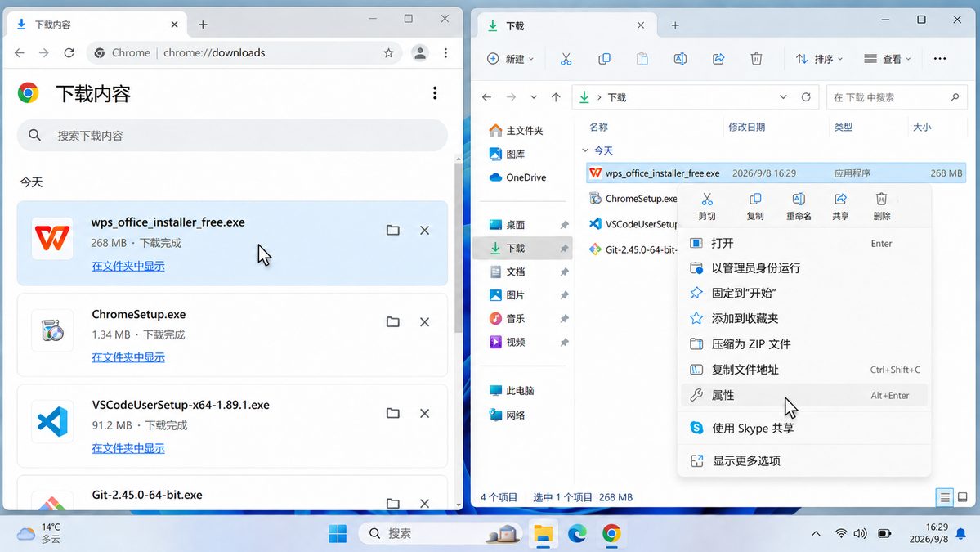Expand the Explorer address bar history dropdown
This screenshot has height=552, width=980.
(x=783, y=96)
